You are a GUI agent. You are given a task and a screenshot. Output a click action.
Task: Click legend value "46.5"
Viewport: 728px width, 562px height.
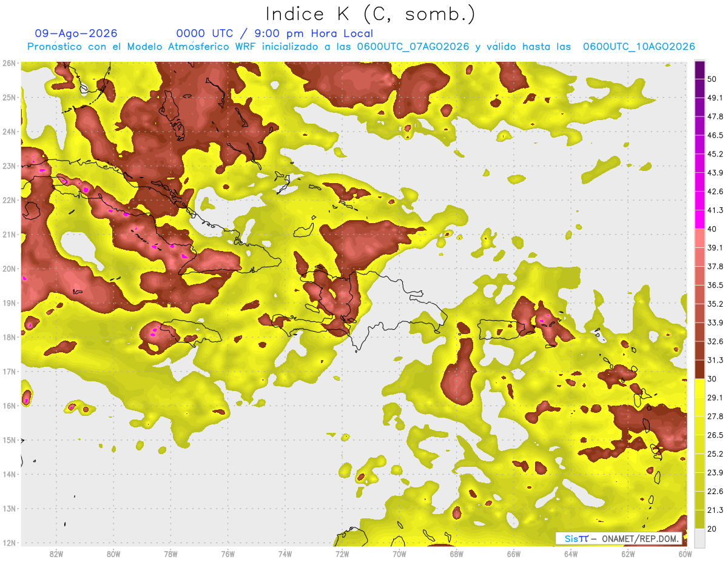click(715, 135)
